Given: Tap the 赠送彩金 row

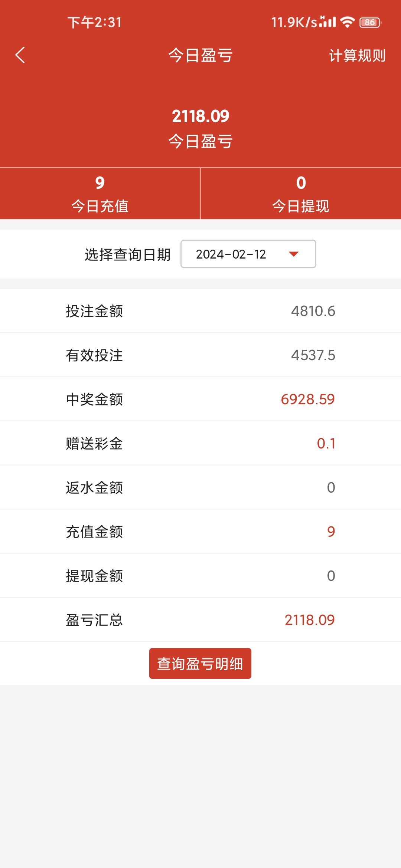Looking at the screenshot, I should 200,443.
